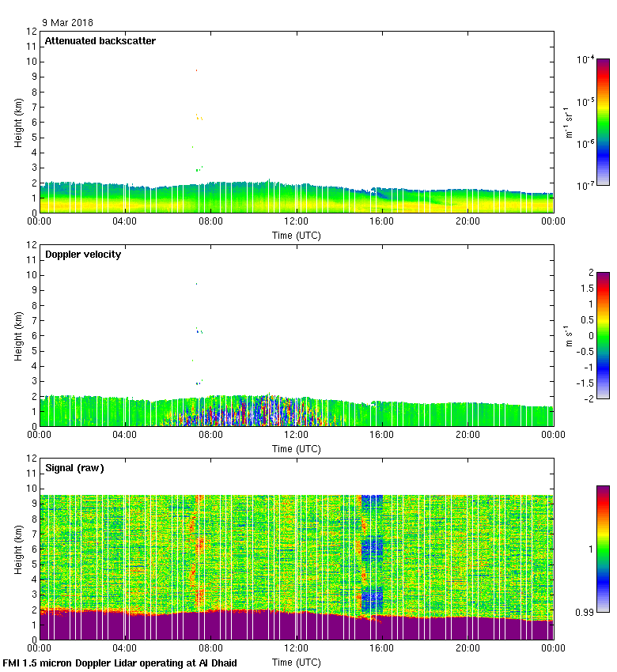This screenshot has width=617, height=672.
Task: Click the blue patch near 16:00 in Signal plot
Action: click(x=372, y=546)
